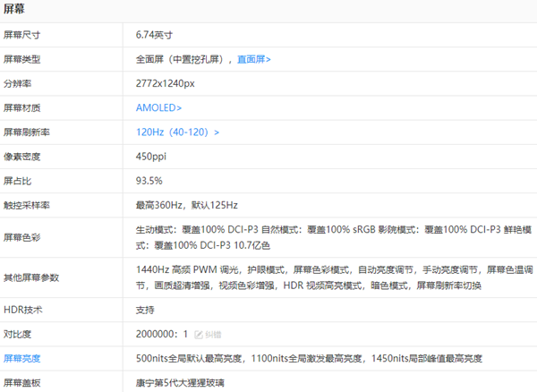Click the 屏幕刷新率 row label
537x392 pixels.
click(x=27, y=132)
